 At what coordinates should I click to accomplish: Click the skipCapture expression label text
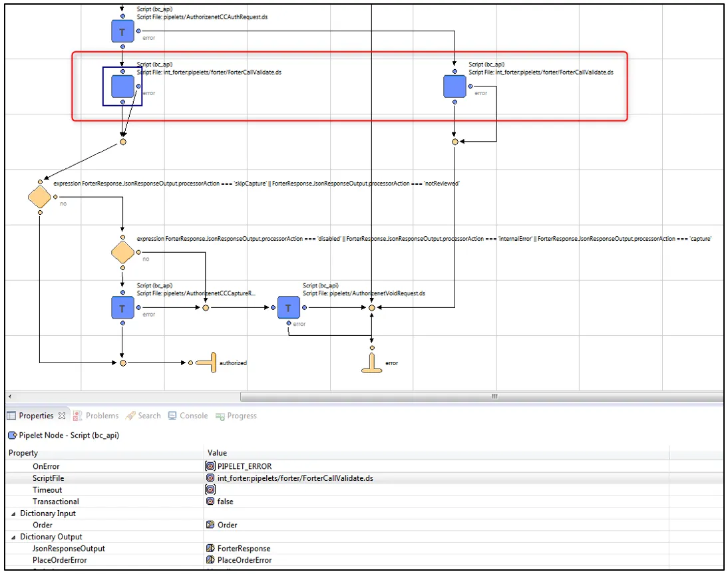point(256,184)
